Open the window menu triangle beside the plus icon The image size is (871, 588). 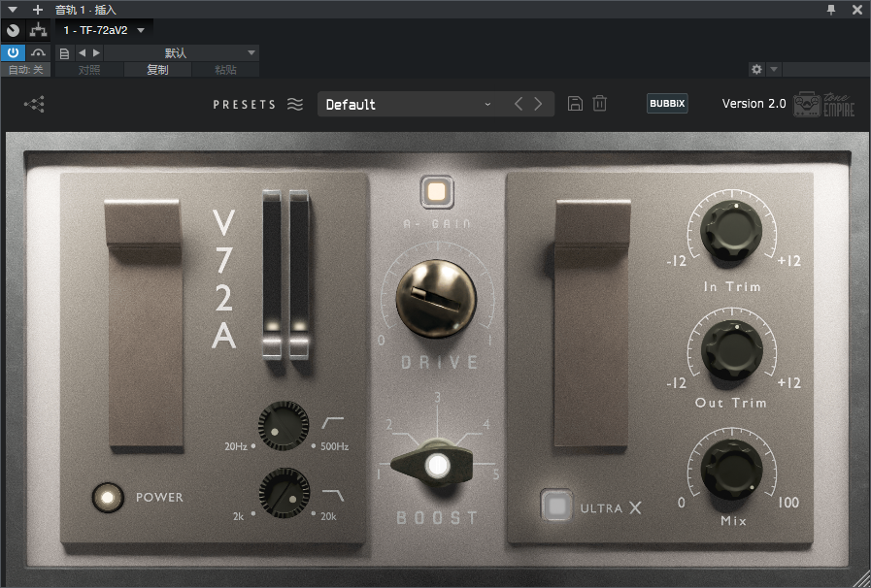click(x=13, y=10)
